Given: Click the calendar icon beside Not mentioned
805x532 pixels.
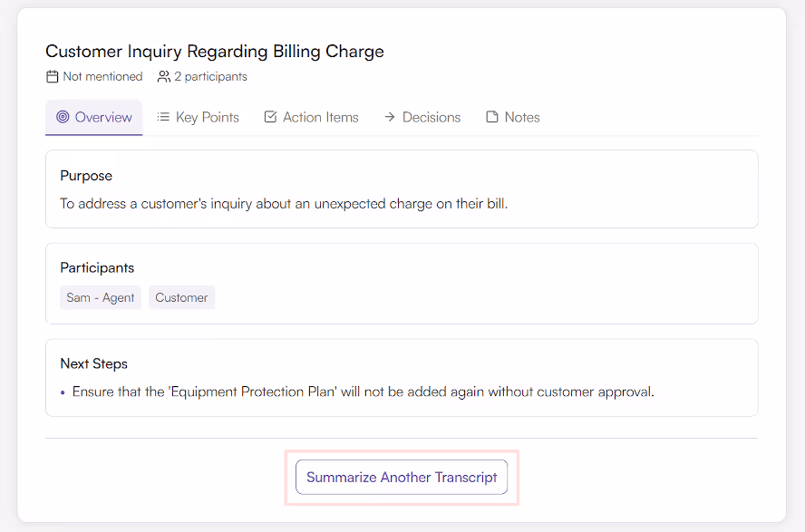Looking at the screenshot, I should pyautogui.click(x=53, y=77).
